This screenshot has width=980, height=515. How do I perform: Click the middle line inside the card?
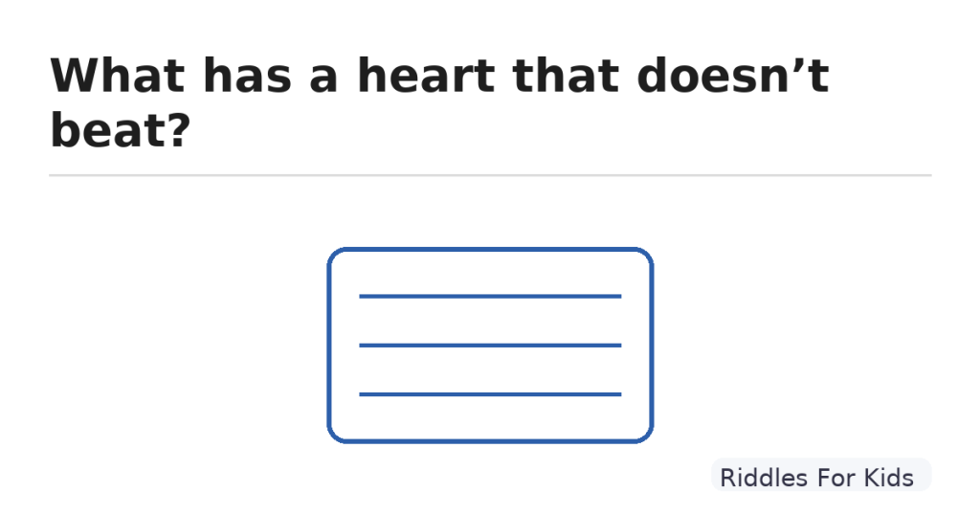(x=490, y=345)
